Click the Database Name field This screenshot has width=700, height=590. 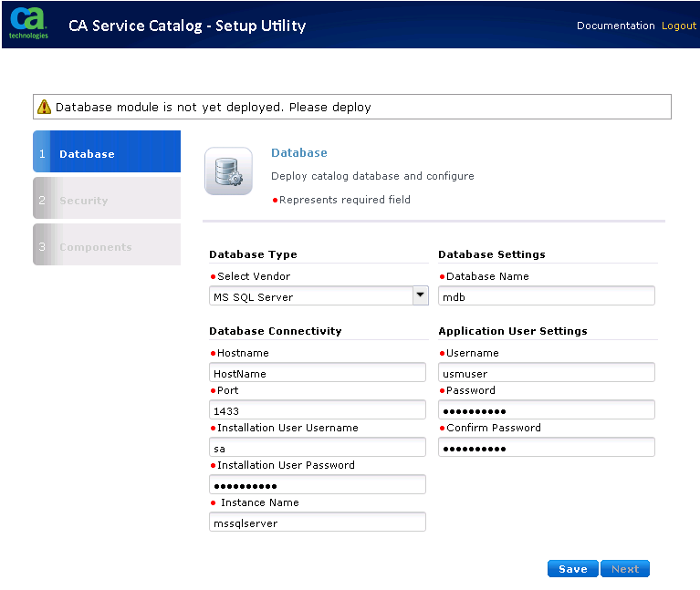click(546, 295)
